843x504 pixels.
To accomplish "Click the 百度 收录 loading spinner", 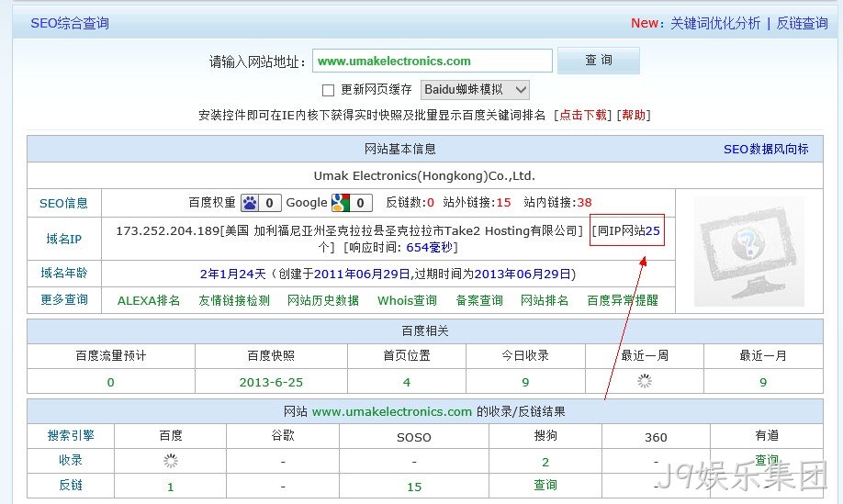I will [x=171, y=461].
